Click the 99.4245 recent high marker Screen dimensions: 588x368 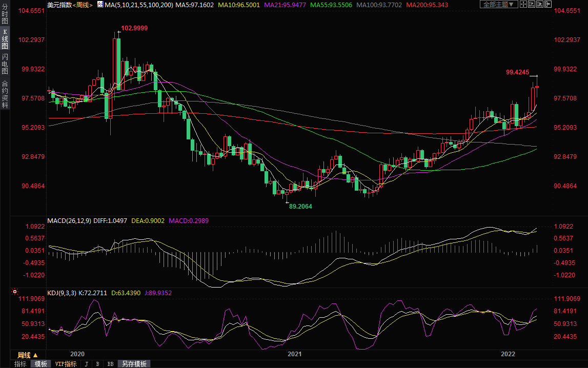(x=517, y=72)
